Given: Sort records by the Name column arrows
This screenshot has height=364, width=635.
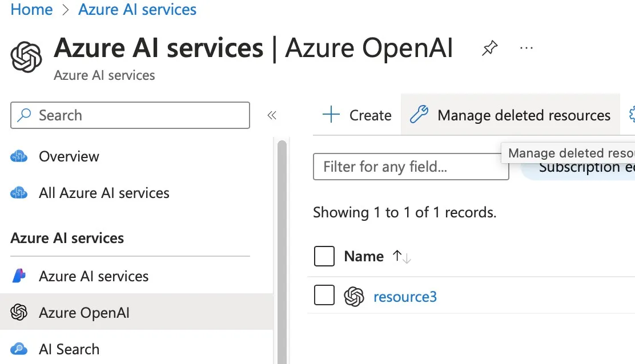Looking at the screenshot, I should (x=402, y=257).
